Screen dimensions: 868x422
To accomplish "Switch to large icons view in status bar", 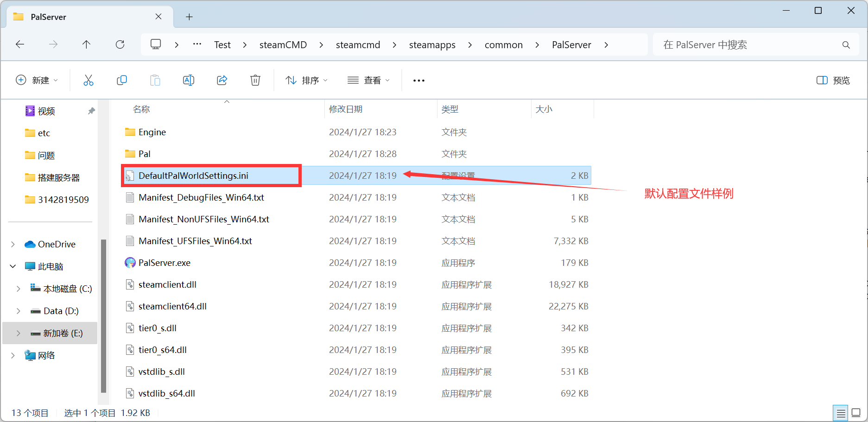I will coord(856,413).
